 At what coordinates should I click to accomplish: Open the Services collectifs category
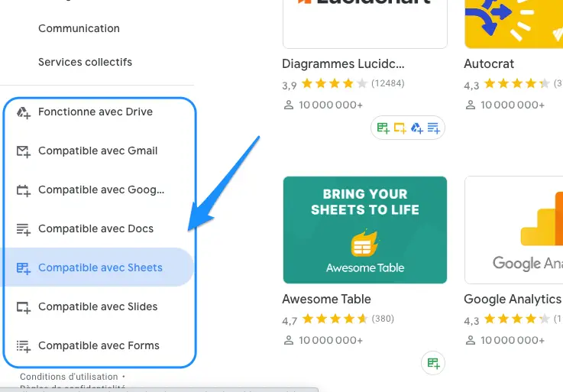click(x=85, y=62)
